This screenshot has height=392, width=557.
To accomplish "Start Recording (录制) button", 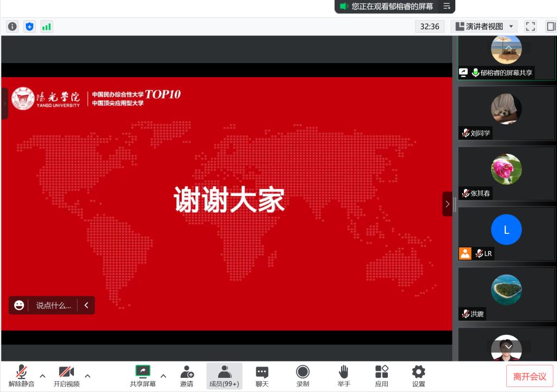I will click(x=302, y=376).
